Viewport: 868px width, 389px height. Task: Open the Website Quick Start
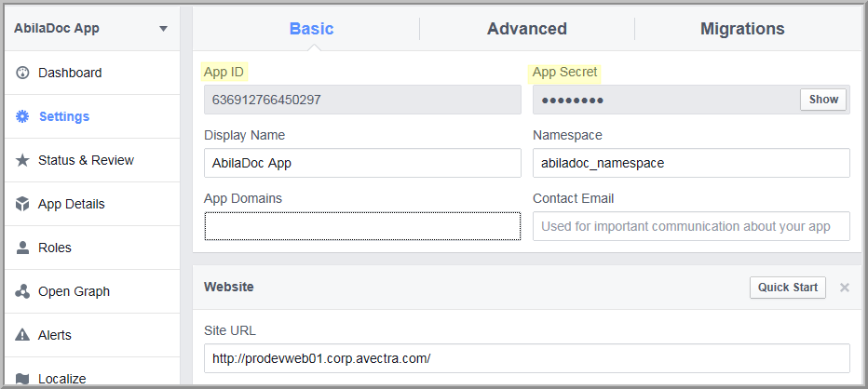tap(788, 288)
